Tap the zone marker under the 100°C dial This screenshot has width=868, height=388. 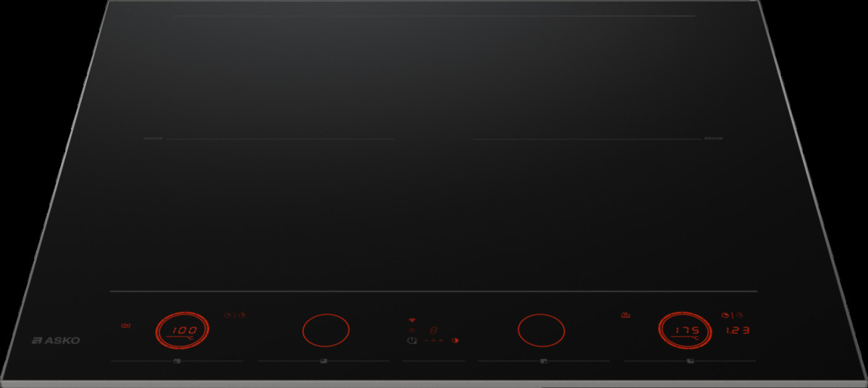coord(176,361)
